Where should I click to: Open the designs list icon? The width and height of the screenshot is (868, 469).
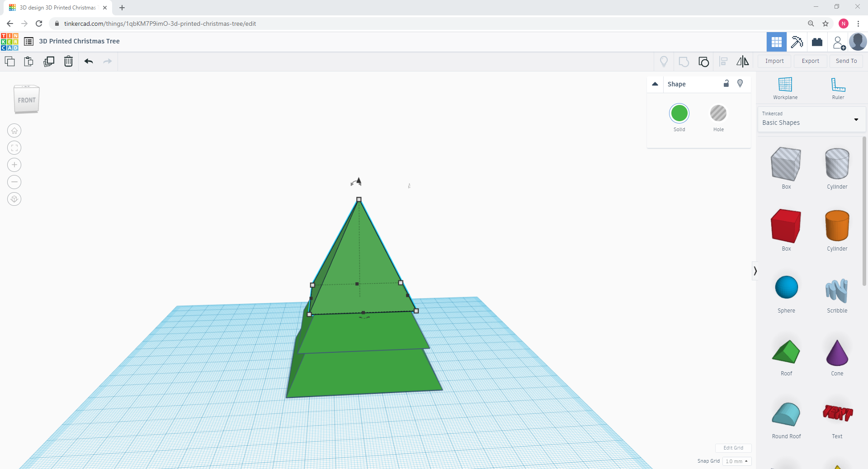point(28,42)
